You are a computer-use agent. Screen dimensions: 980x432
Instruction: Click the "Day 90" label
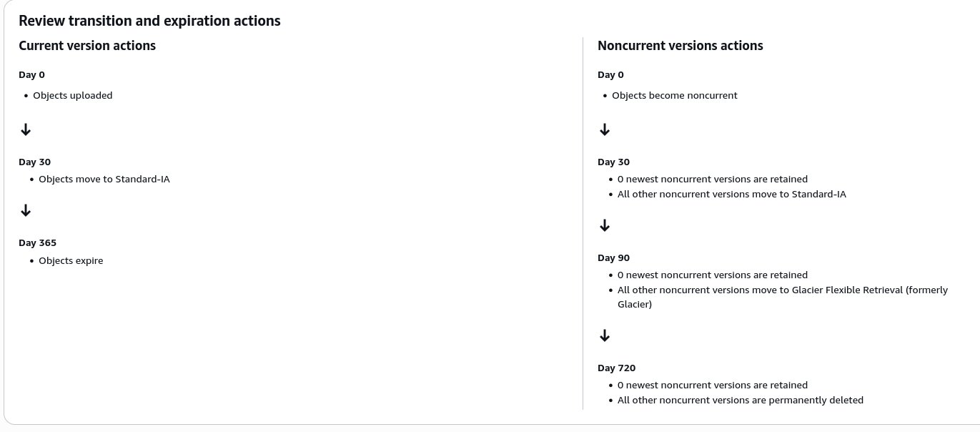pos(613,258)
